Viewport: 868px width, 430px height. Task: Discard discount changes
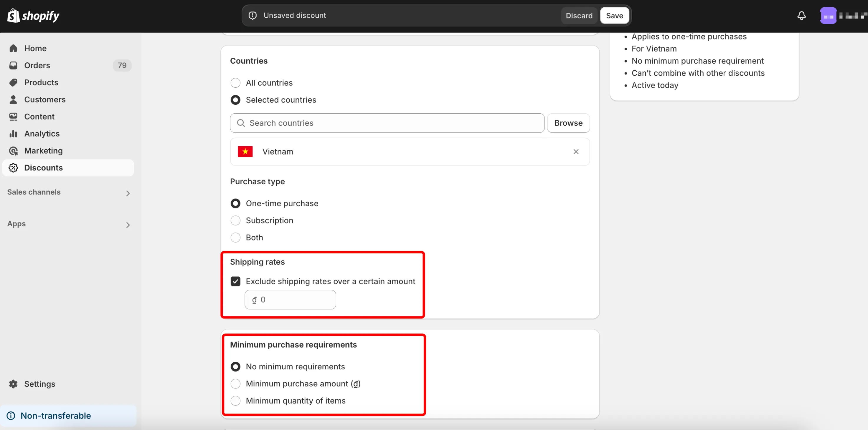coord(579,16)
